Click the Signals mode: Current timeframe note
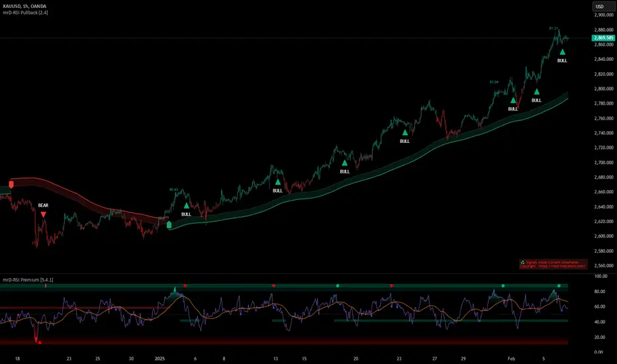The height and width of the screenshot is (364, 617). (552, 262)
